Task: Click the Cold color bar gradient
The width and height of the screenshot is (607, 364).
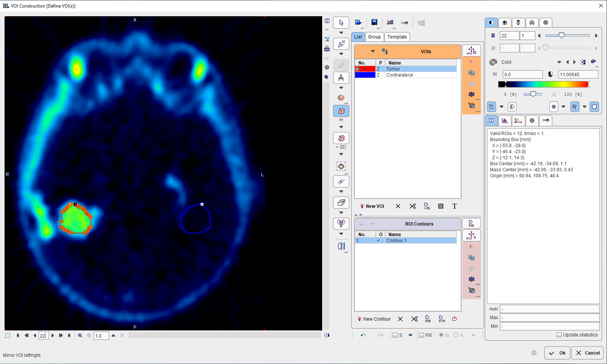Action: [x=544, y=84]
